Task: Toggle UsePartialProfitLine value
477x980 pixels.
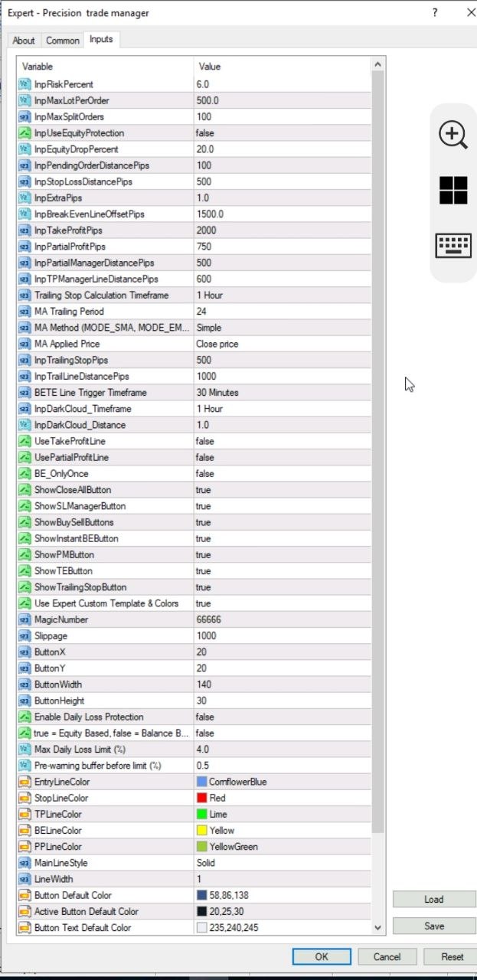Action: point(282,457)
